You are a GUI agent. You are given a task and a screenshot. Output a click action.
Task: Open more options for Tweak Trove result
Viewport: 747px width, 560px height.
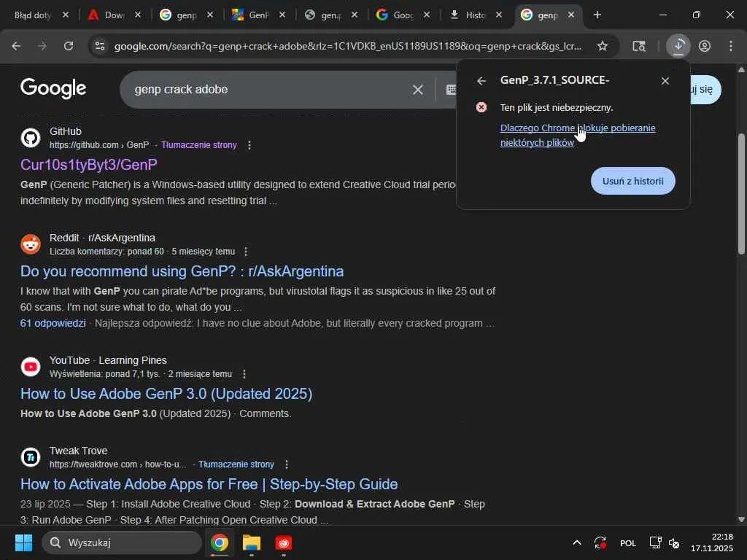tap(286, 464)
